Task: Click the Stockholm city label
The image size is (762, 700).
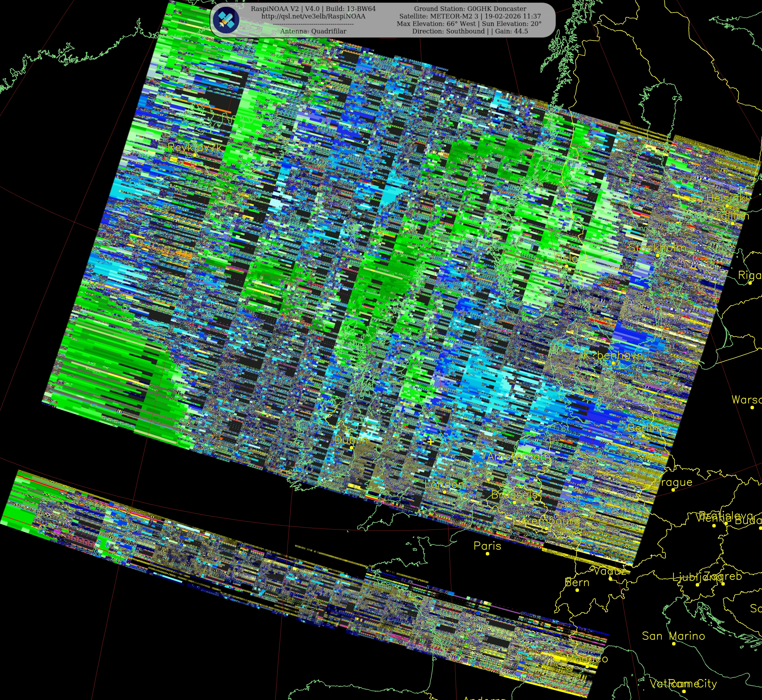Action: [657, 248]
